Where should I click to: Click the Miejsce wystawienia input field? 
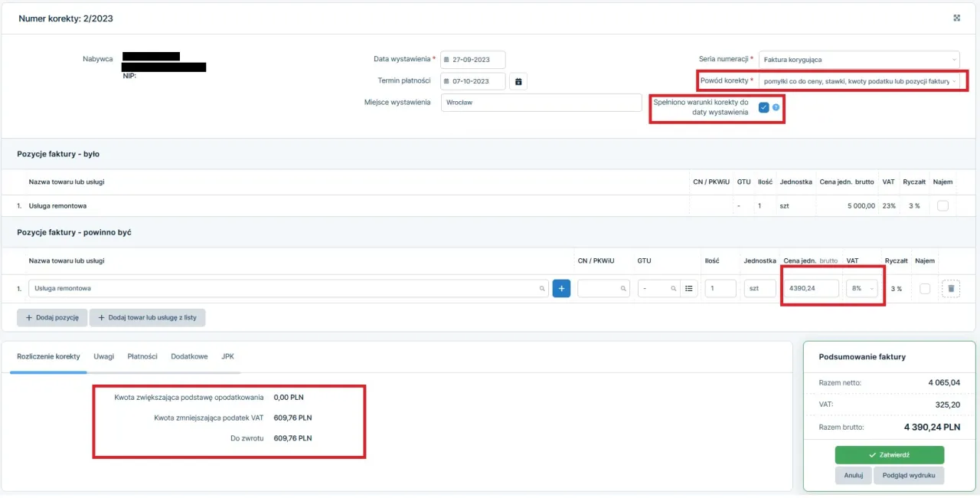(541, 103)
